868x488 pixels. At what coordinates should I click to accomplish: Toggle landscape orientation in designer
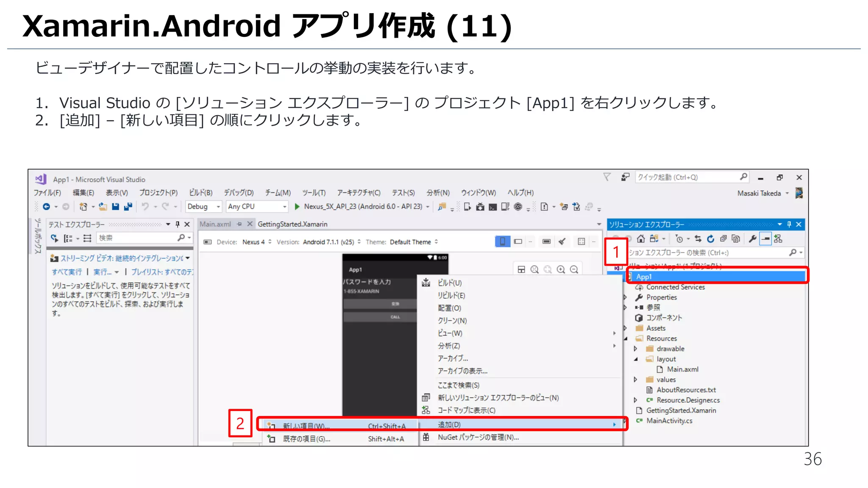tap(518, 241)
